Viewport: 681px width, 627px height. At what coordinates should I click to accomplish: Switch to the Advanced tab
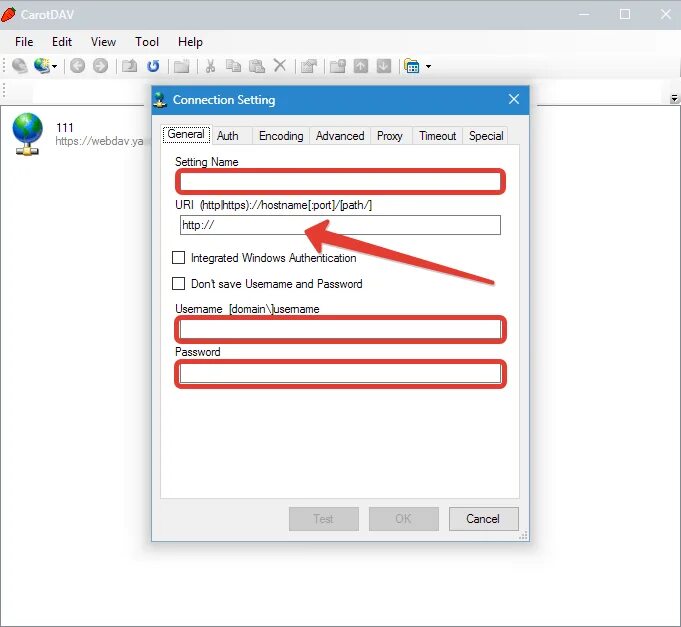pos(340,136)
